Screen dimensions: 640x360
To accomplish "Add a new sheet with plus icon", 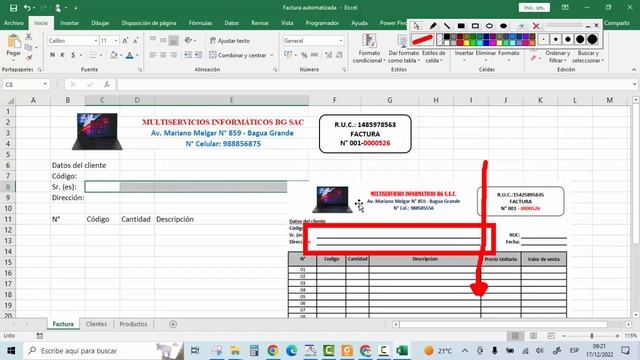I will point(173,324).
